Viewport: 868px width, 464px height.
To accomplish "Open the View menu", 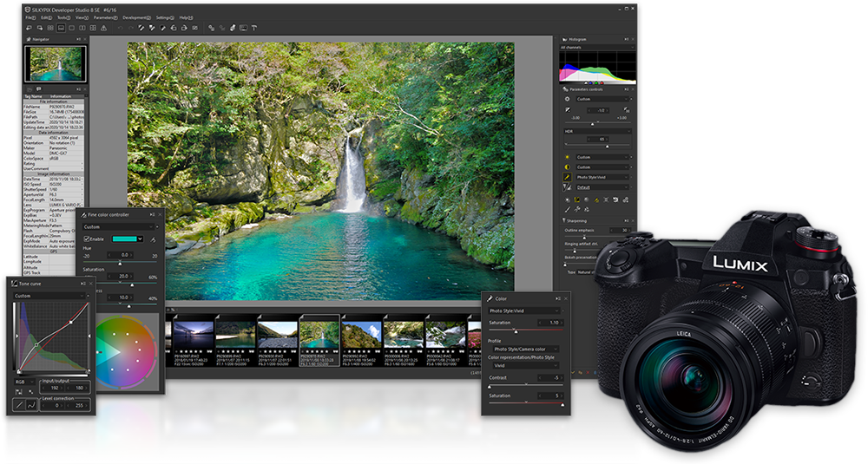I will click(82, 17).
